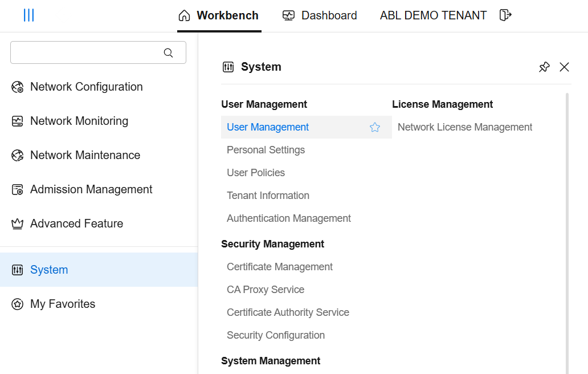Image resolution: width=588 pixels, height=374 pixels.
Task: Click the System panel vertical scrollbar
Action: coord(567,228)
